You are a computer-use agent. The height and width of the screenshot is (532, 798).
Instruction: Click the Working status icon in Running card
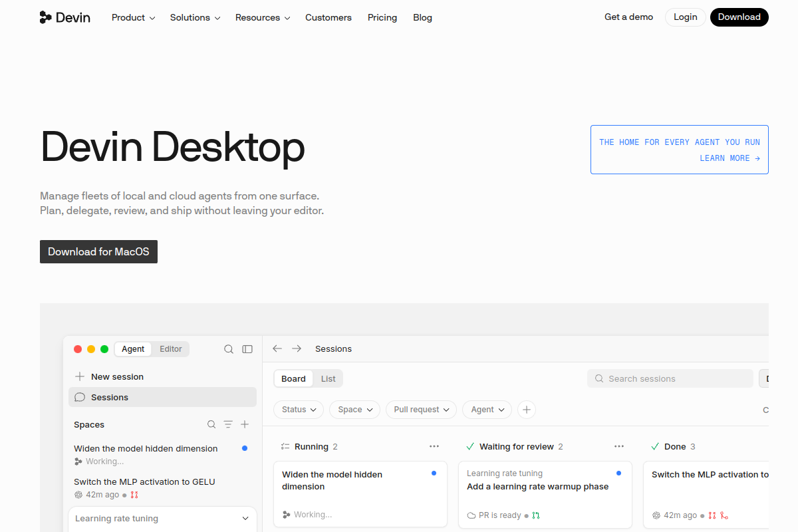[x=287, y=515]
